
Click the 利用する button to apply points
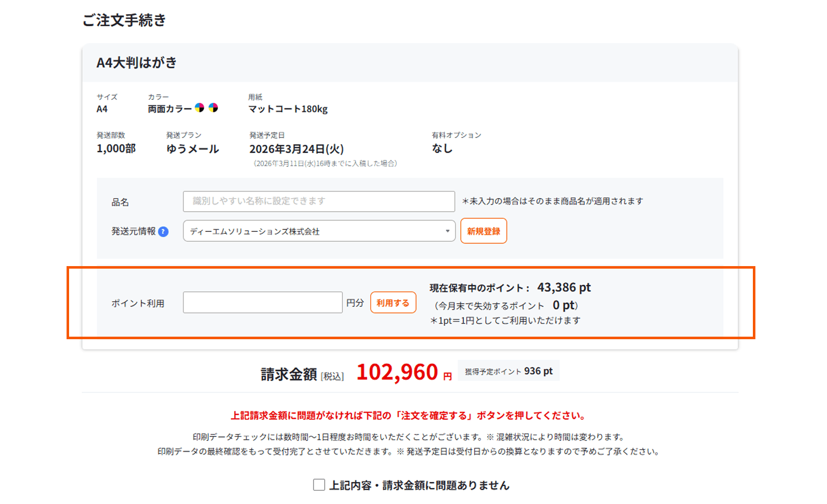393,302
